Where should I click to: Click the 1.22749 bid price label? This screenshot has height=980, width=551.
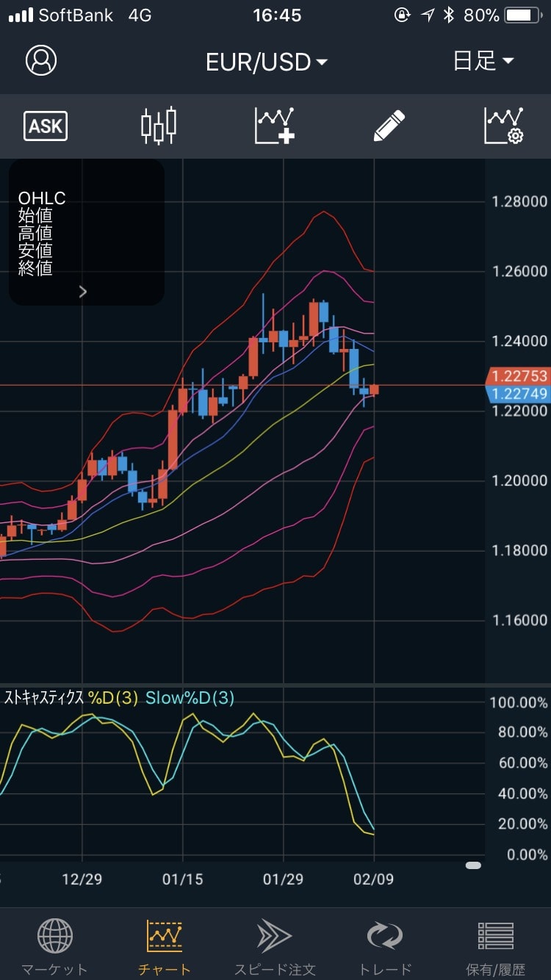[x=518, y=394]
